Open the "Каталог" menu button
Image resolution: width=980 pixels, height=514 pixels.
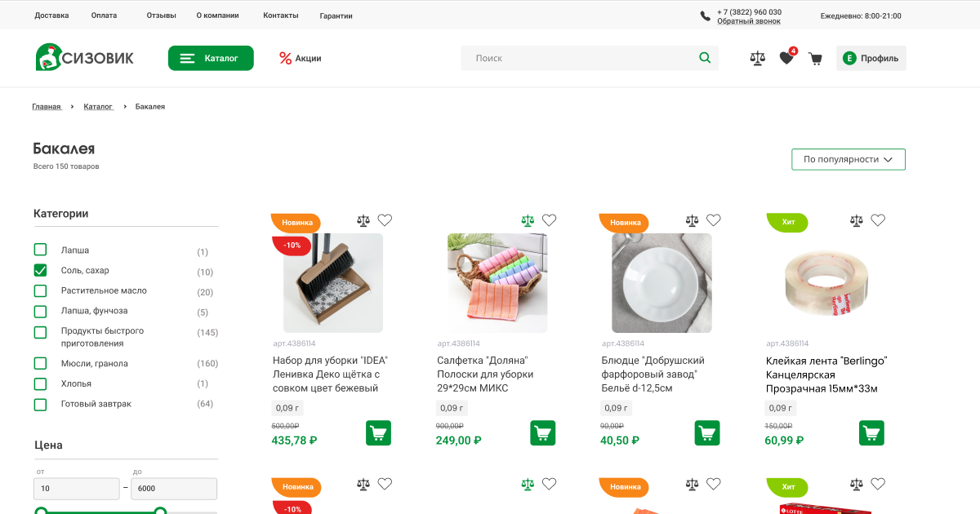[211, 58]
